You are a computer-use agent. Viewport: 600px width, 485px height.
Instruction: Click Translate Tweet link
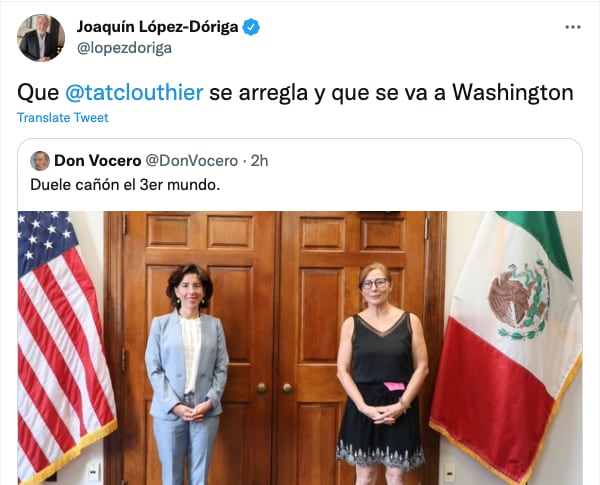[63, 118]
